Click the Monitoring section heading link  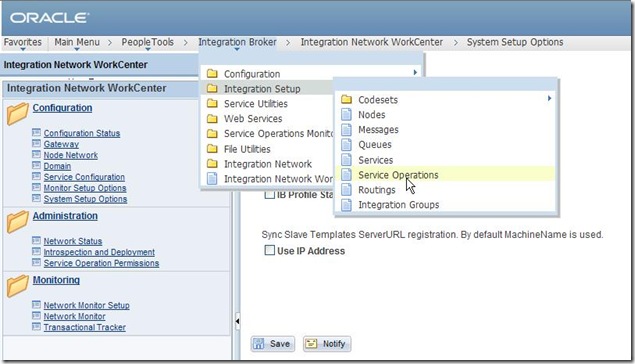(x=56, y=280)
